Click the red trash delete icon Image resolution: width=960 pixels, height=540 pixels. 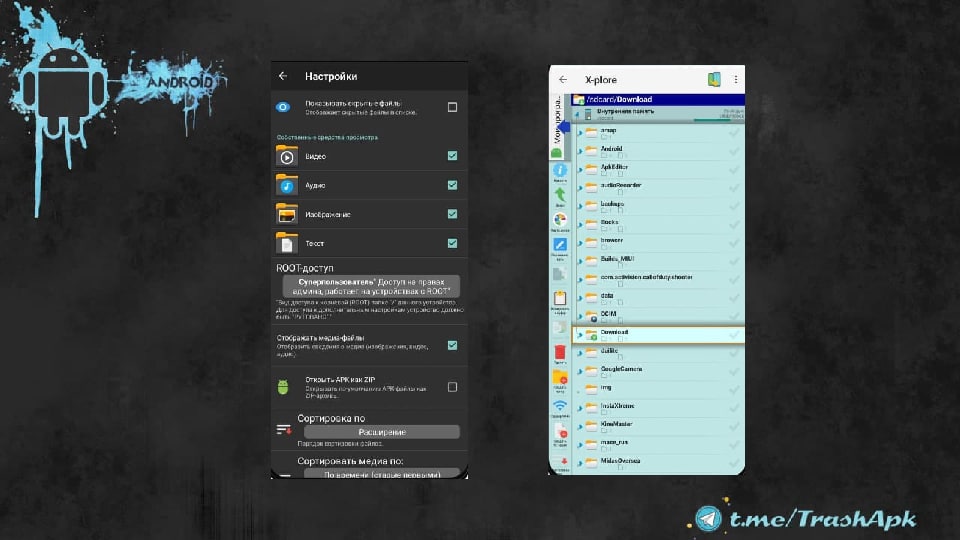coord(560,352)
